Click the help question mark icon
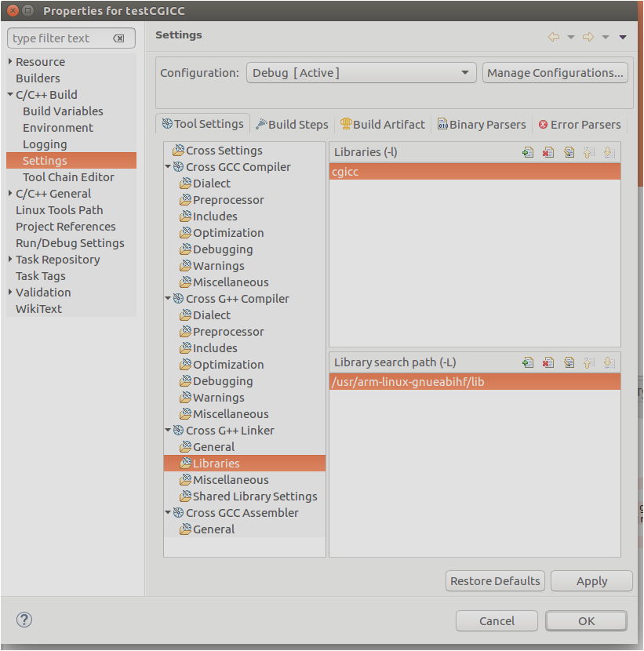The height and width of the screenshot is (651, 644). pos(24,620)
